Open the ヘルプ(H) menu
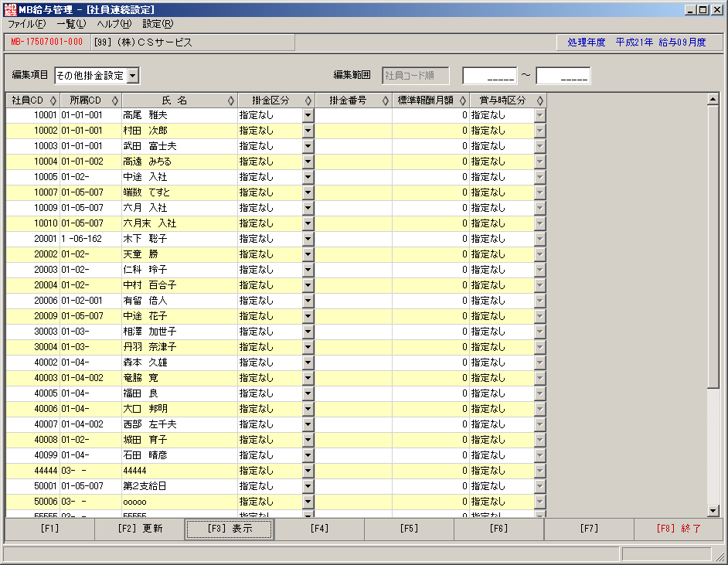728x565 pixels. (x=114, y=24)
